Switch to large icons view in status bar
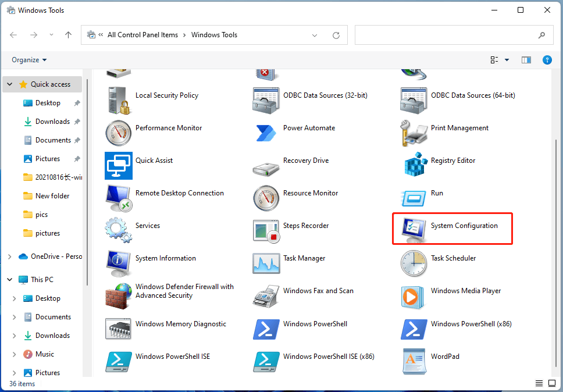Image resolution: width=563 pixels, height=392 pixels. pyautogui.click(x=552, y=383)
